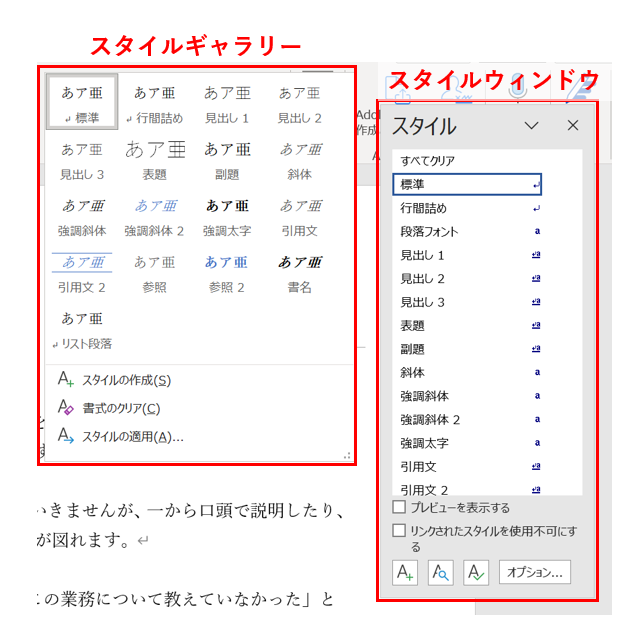Select 標準 in the styles pane list
This screenshot has width=640, height=639.
point(467,184)
